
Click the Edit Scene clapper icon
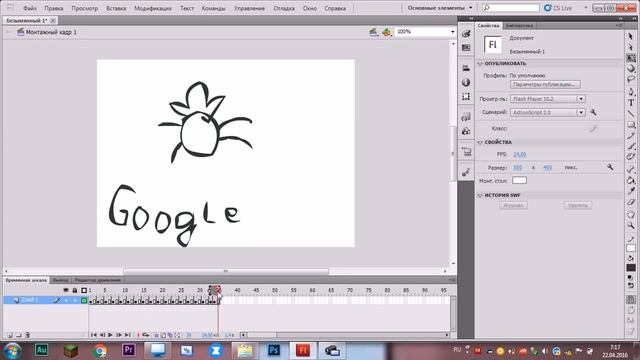pyautogui.click(x=373, y=32)
